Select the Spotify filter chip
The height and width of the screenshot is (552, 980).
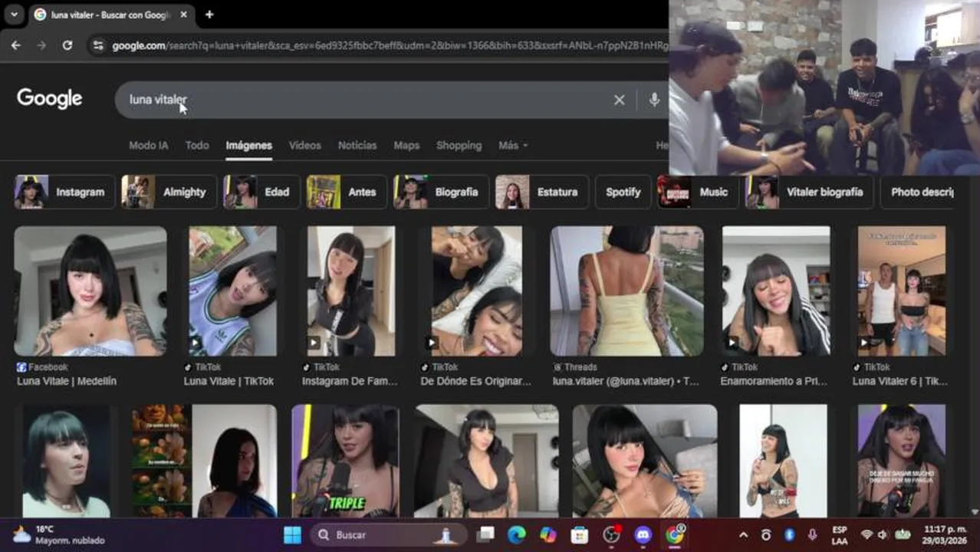pos(623,192)
